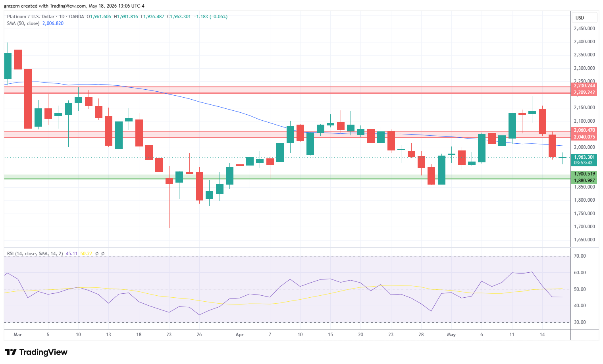The height and width of the screenshot is (364, 603).
Task: Click the RSI 30.00 scale label
Action: pos(580,322)
